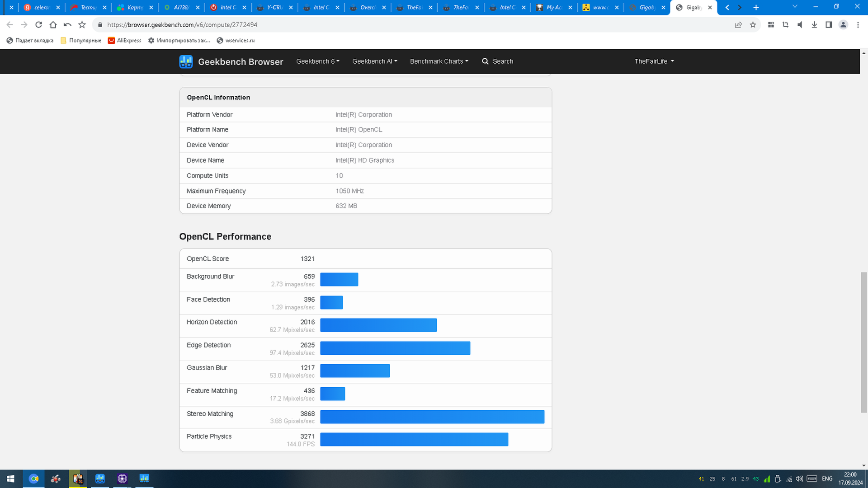This screenshot has width=868, height=488.
Task: Click the Particle Physics score bar
Action: (x=414, y=440)
